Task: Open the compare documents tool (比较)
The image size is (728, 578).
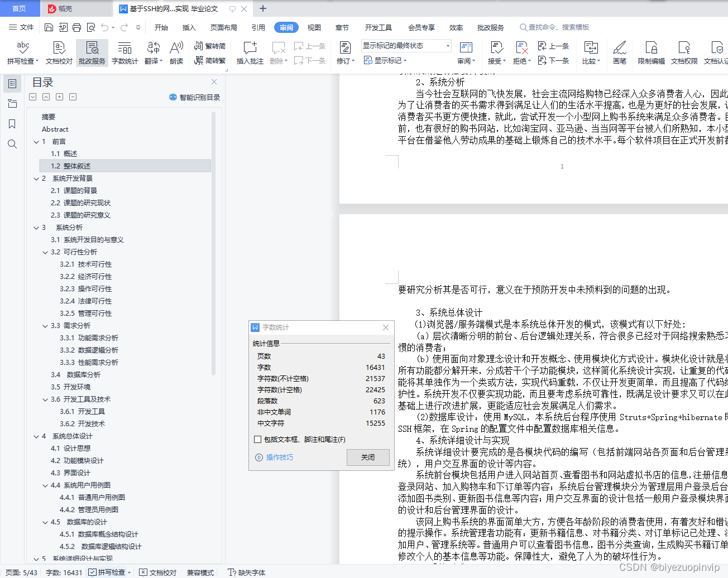Action: point(591,53)
